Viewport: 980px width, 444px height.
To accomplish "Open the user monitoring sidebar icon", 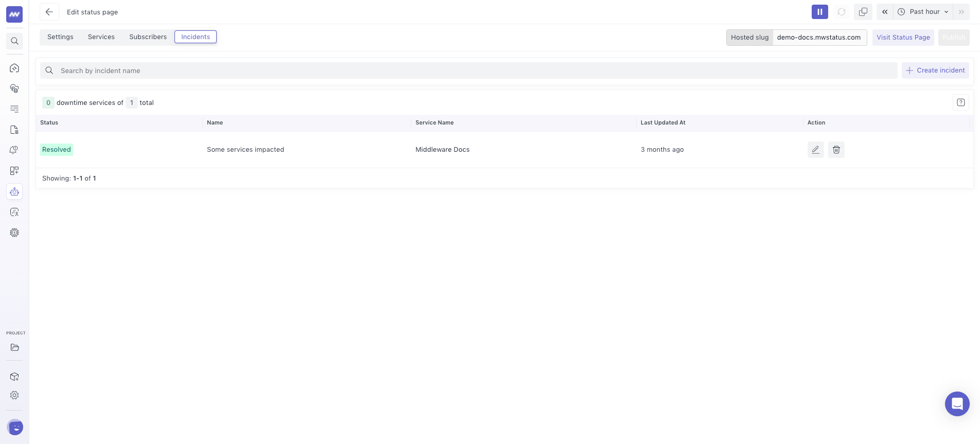I will tap(14, 212).
